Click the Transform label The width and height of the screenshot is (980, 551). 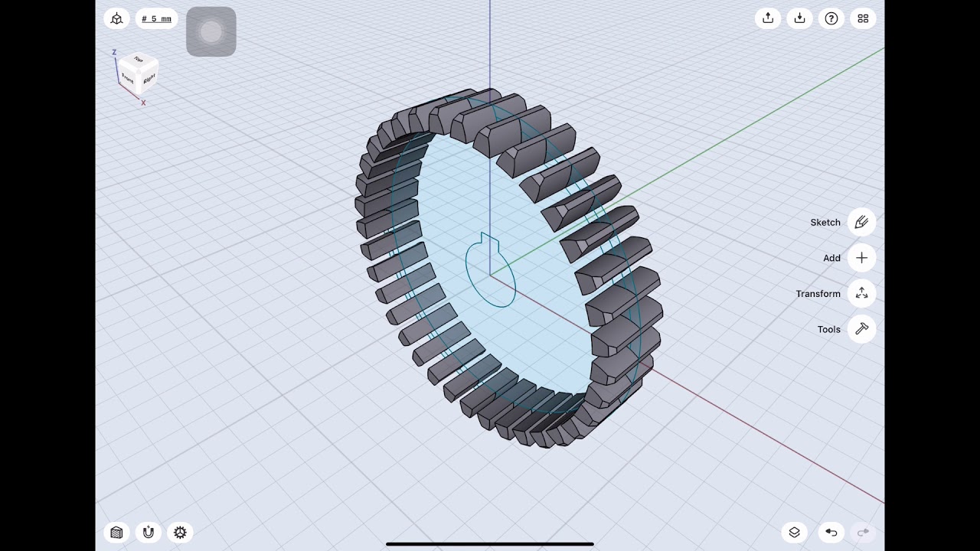[818, 294]
